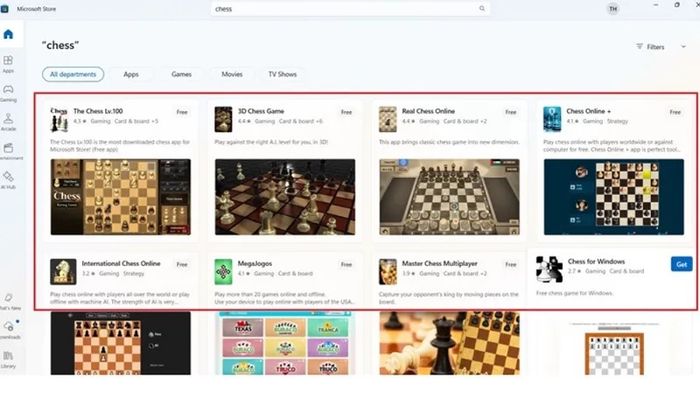
Task: Click Free badge on MegaJogos
Action: coord(346,265)
